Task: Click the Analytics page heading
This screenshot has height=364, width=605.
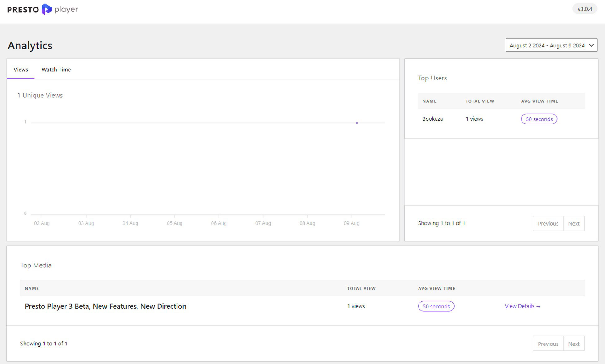Action: coord(30,45)
